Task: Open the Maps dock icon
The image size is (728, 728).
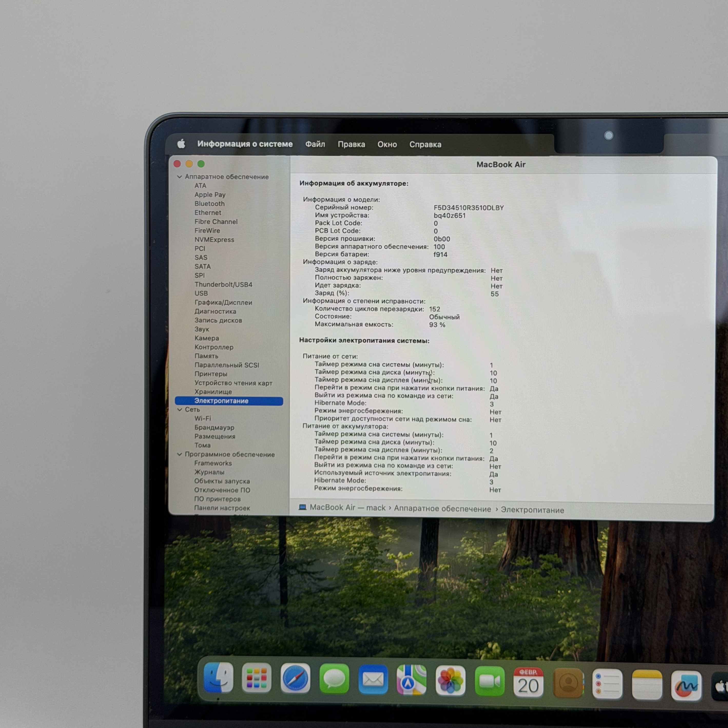Action: (x=412, y=681)
